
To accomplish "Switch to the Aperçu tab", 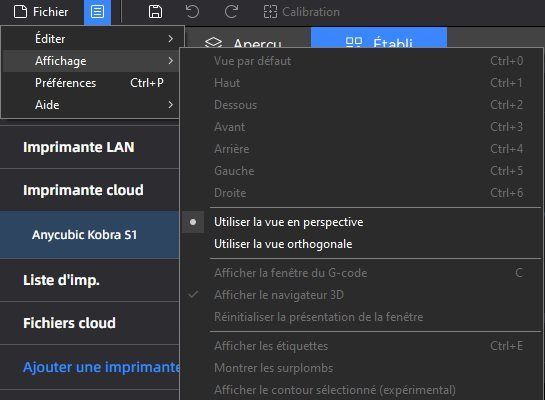I will [x=248, y=38].
